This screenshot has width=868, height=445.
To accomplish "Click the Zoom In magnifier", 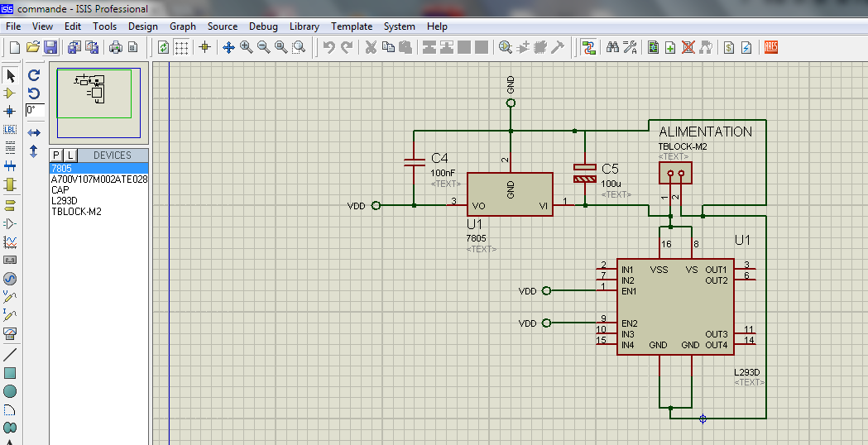I will coord(247,47).
